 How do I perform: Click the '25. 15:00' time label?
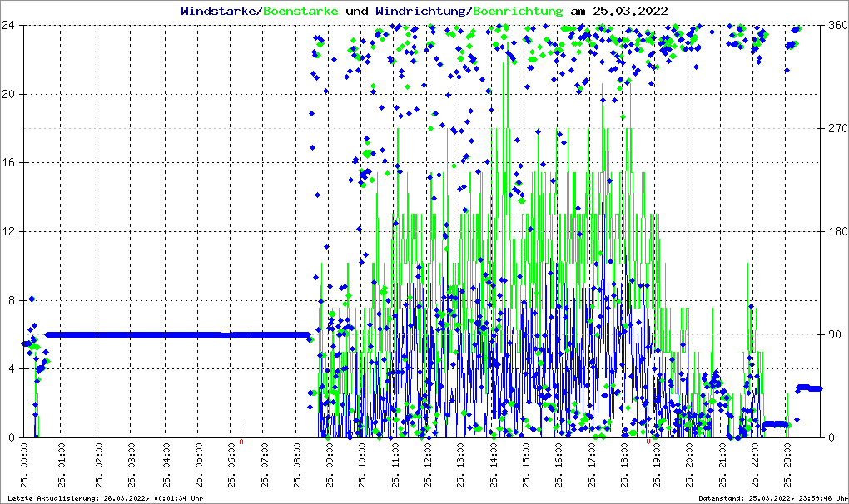coord(526,465)
